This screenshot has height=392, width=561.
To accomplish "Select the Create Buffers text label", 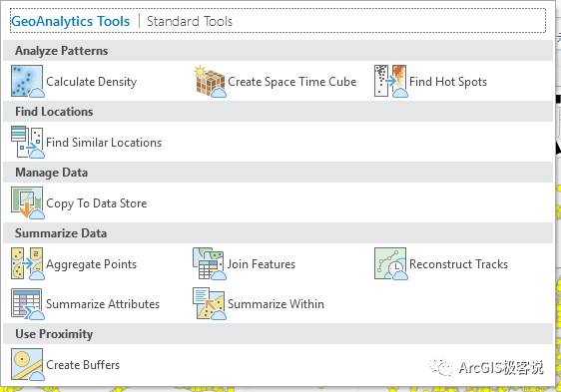I will pos(83,365).
